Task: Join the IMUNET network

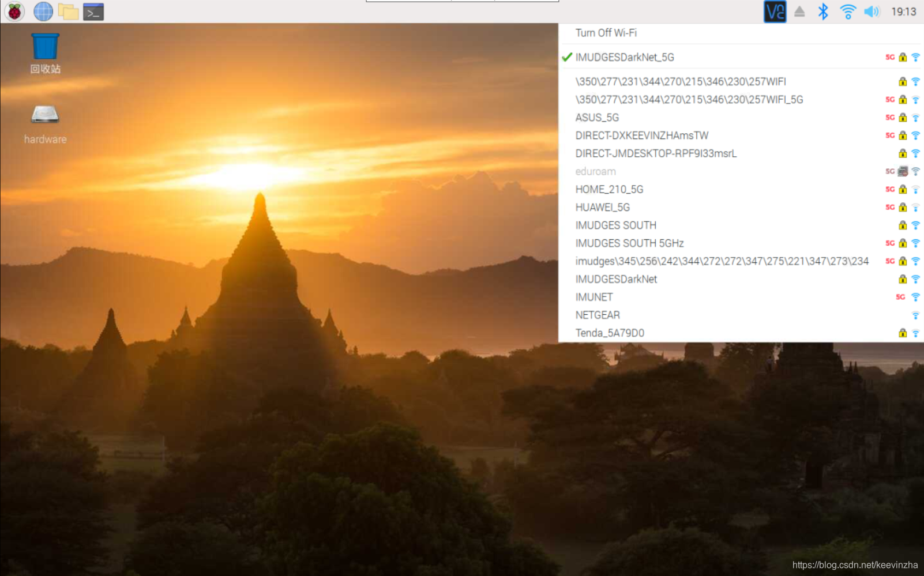Action: coord(594,298)
